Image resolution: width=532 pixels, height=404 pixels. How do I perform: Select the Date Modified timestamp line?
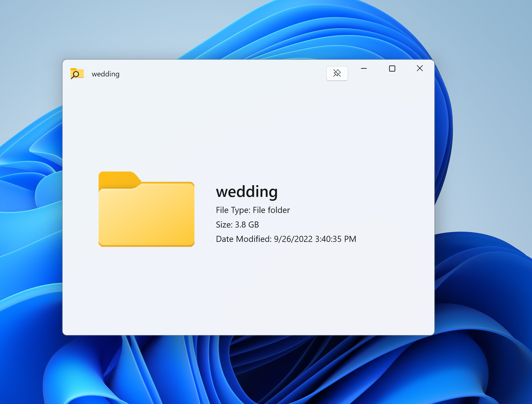286,239
